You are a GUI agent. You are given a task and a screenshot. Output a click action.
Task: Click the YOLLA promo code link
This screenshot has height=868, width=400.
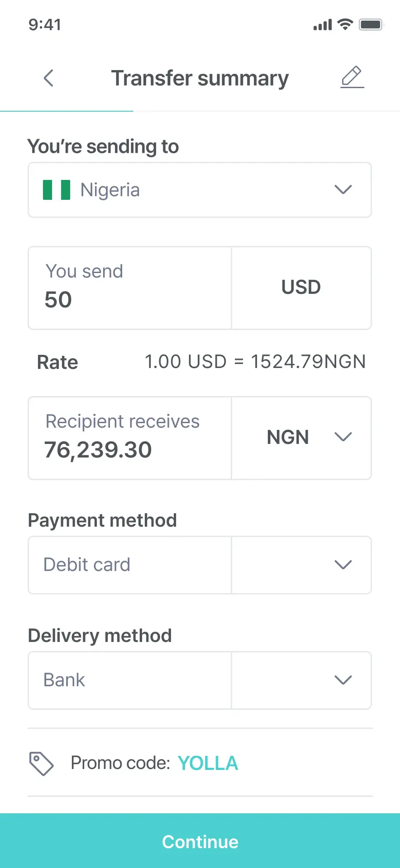pyautogui.click(x=208, y=764)
